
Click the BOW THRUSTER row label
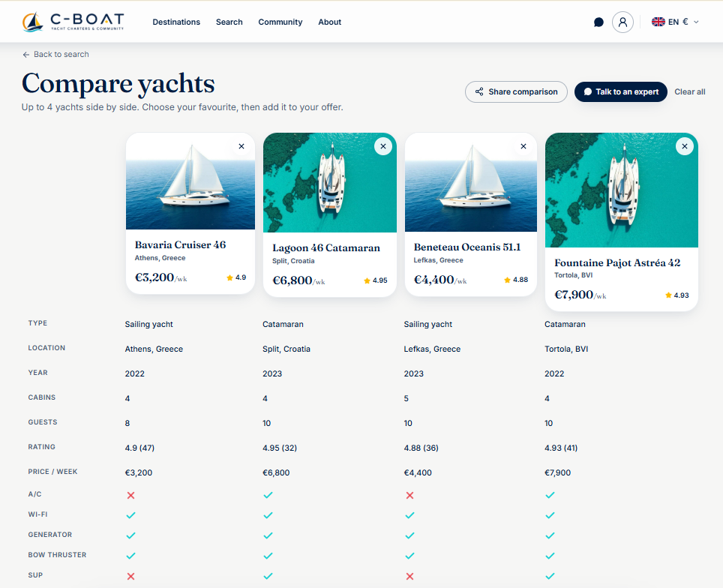(57, 555)
